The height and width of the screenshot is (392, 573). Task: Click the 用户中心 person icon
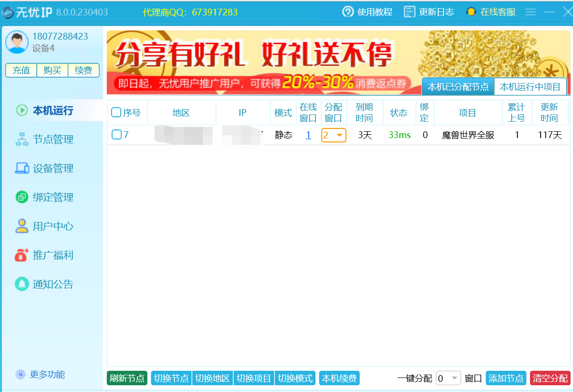(x=22, y=226)
